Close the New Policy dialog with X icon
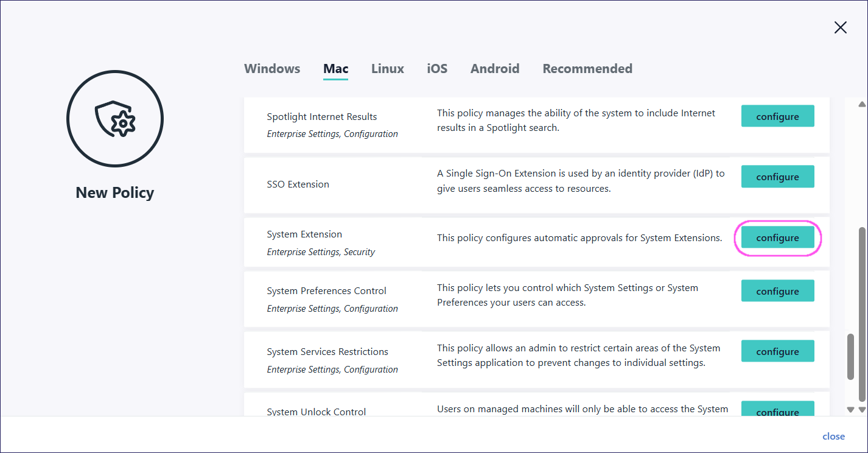The image size is (868, 453). (x=840, y=27)
